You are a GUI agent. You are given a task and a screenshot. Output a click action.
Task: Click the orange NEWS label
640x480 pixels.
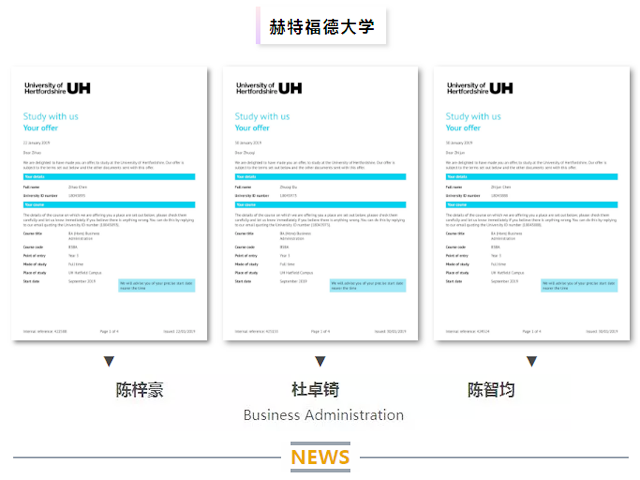click(320, 457)
